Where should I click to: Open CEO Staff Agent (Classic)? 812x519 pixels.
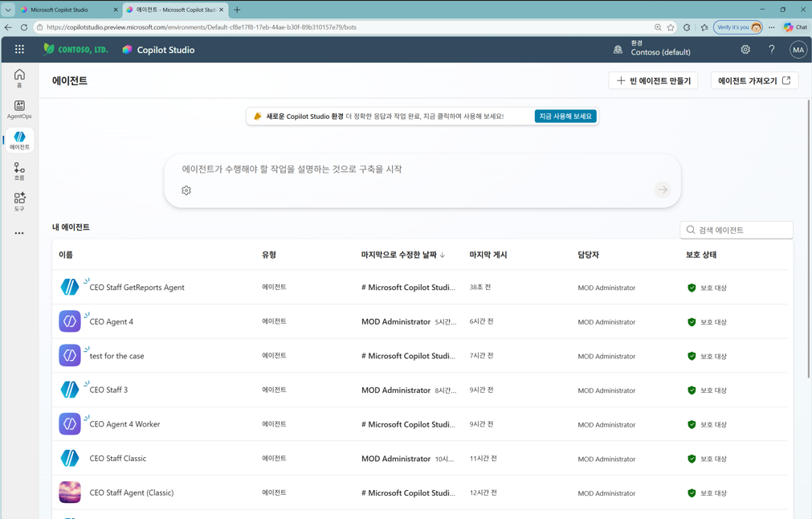[132, 492]
